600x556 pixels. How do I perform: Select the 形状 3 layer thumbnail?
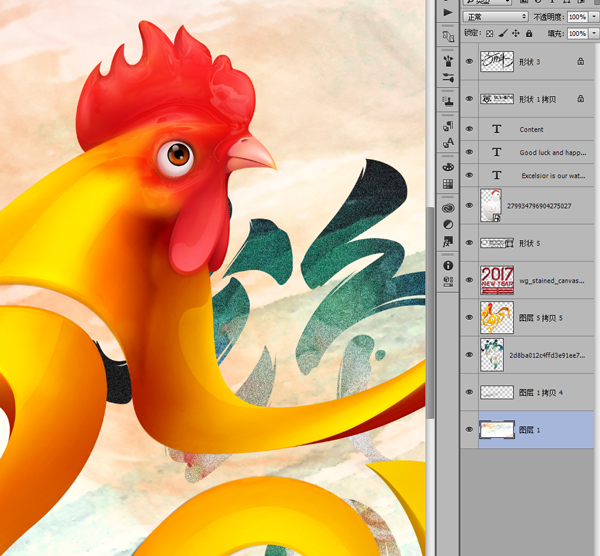click(497, 62)
